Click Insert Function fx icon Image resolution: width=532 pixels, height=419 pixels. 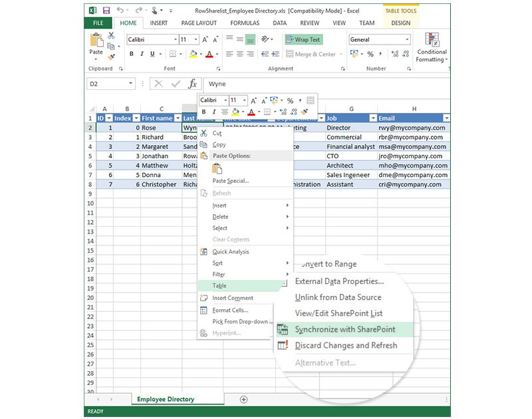[193, 84]
